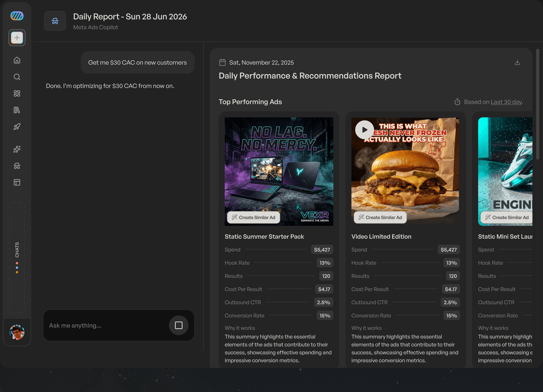Open the layout panel sidebar icon
This screenshot has height=392, width=543.
click(17, 182)
